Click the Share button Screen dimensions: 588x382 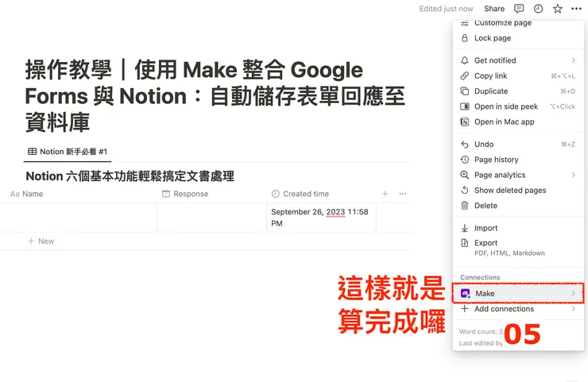coord(494,9)
